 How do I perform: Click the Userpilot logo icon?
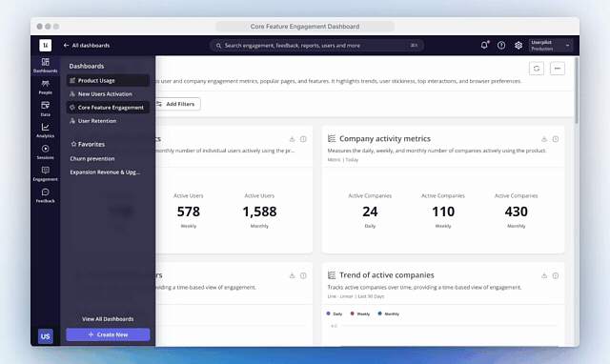45,45
